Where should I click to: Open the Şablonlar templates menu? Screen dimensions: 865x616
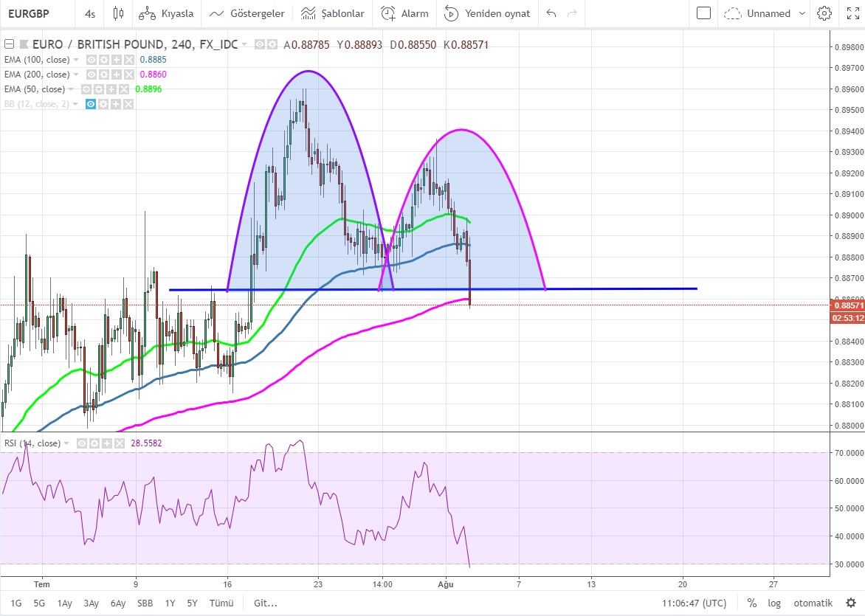click(x=333, y=13)
